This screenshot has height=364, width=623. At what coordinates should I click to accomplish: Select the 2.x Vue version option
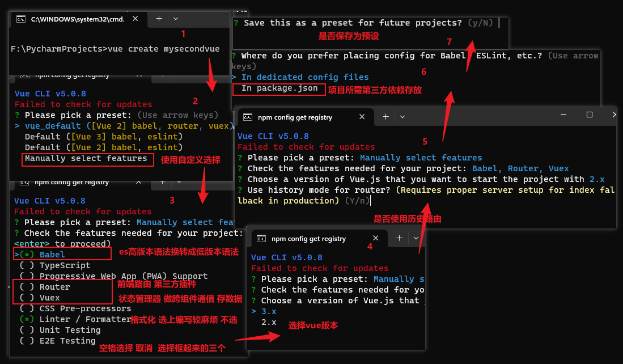[269, 322]
